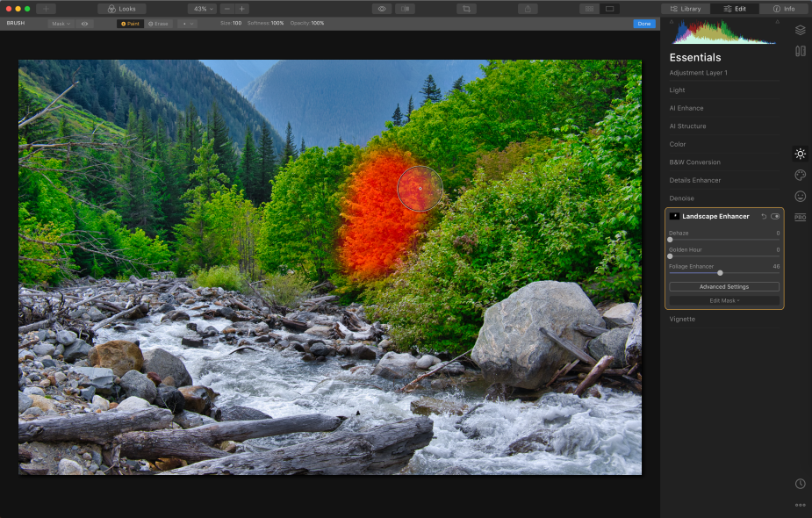812x518 pixels.
Task: Toggle the Landscape Enhancer on/off switch
Action: (775, 216)
